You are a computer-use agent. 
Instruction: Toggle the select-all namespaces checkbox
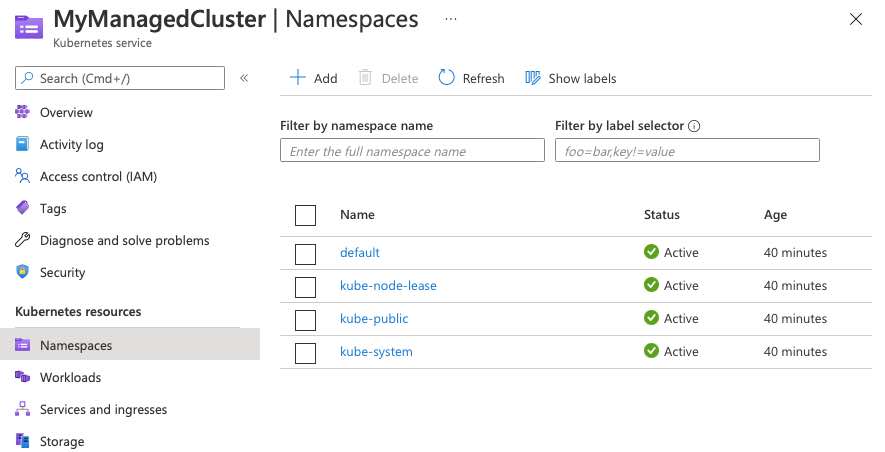(305, 215)
